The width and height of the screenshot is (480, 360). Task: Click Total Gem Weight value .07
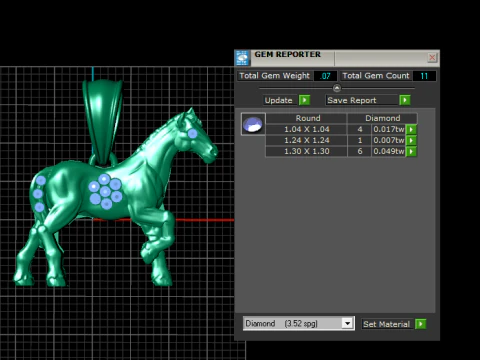325,76
